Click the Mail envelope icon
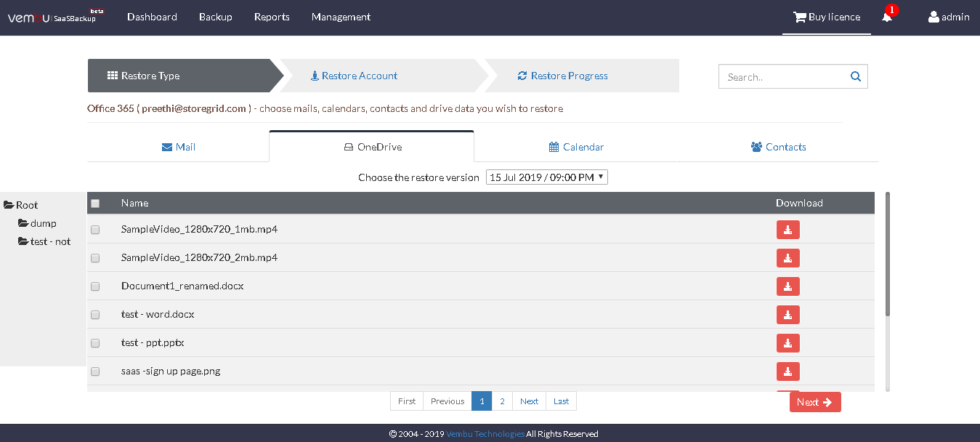The width and height of the screenshot is (980, 442). (167, 147)
